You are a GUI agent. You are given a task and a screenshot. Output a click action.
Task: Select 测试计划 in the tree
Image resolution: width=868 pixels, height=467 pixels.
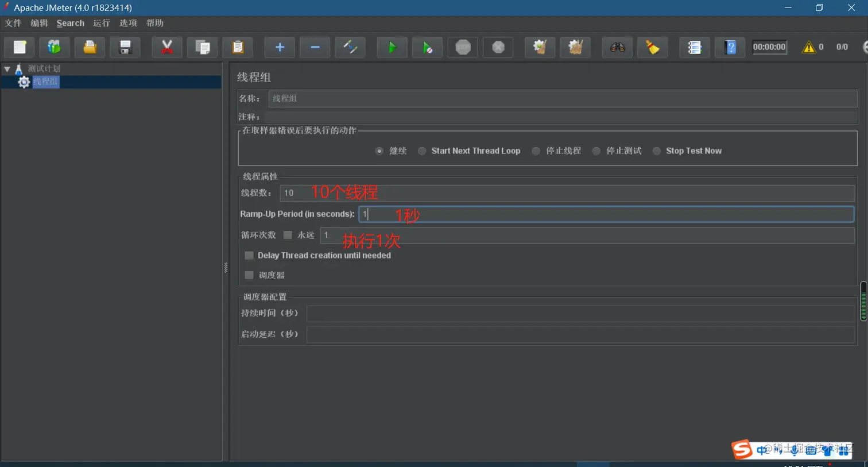(44, 68)
